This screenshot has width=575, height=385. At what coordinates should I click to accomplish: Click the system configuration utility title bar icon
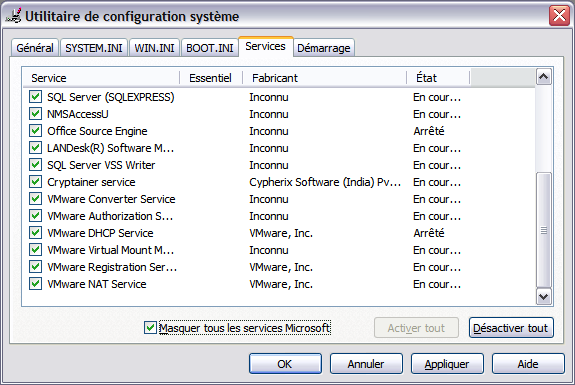click(x=13, y=16)
